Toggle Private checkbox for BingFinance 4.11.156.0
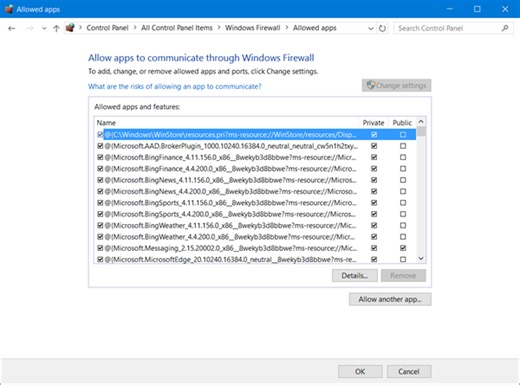The height and width of the screenshot is (385, 520). (x=374, y=157)
